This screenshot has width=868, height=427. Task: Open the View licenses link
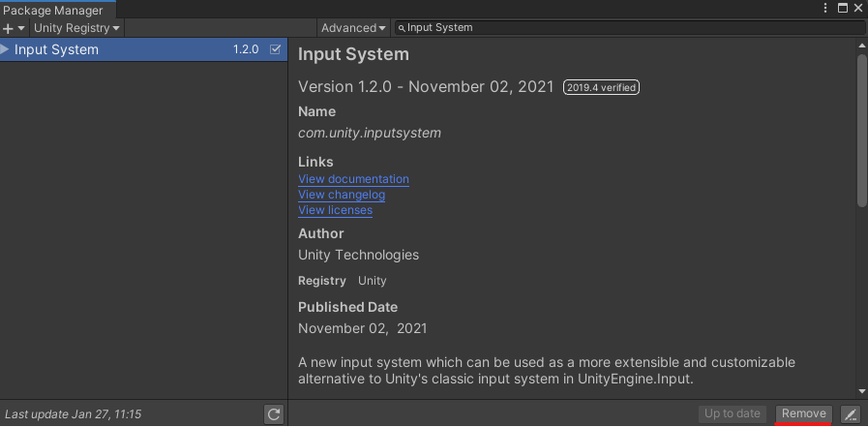pyautogui.click(x=335, y=210)
